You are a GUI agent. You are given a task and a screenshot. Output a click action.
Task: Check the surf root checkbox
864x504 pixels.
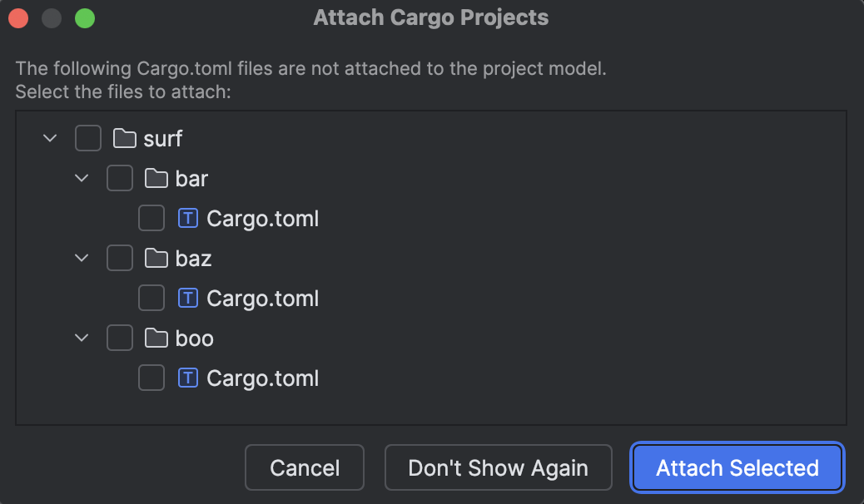click(87, 138)
